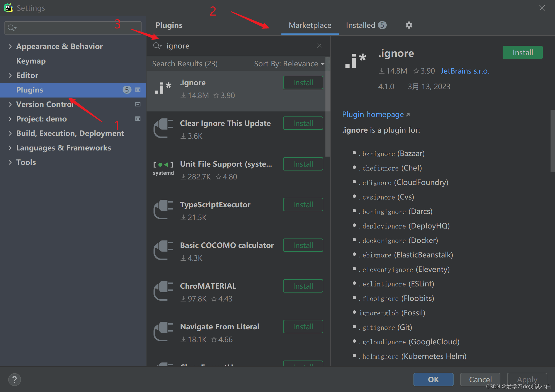
Task: Click version 4.1.0 text in details
Action: (386, 87)
